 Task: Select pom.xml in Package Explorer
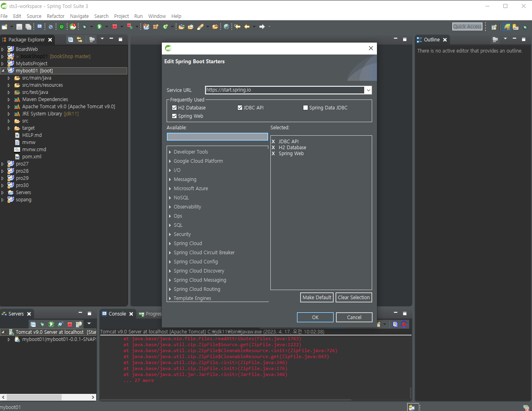click(x=31, y=157)
